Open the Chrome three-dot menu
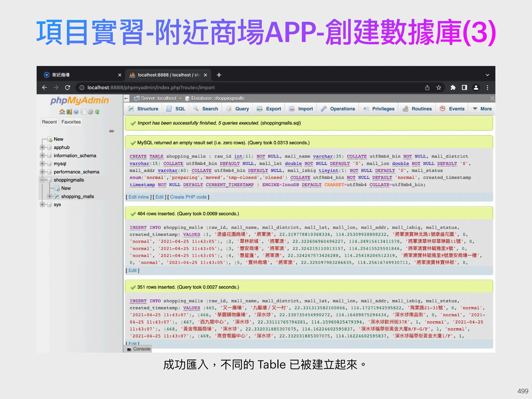Image resolution: width=532 pixels, height=399 pixels. pos(487,88)
